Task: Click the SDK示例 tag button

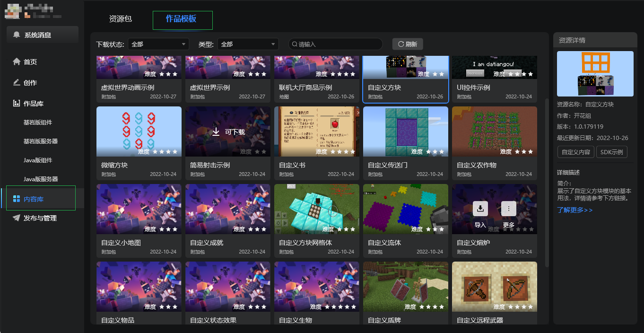Action: (612, 152)
